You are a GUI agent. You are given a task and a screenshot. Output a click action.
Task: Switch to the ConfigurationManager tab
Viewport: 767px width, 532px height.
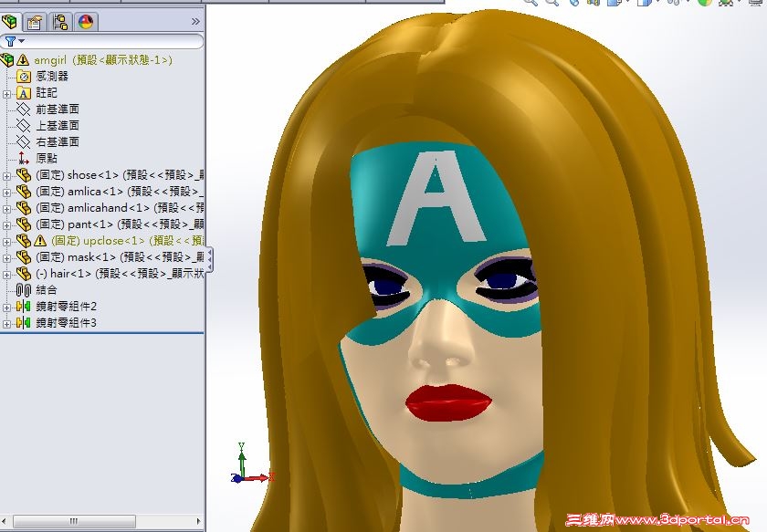tap(60, 22)
